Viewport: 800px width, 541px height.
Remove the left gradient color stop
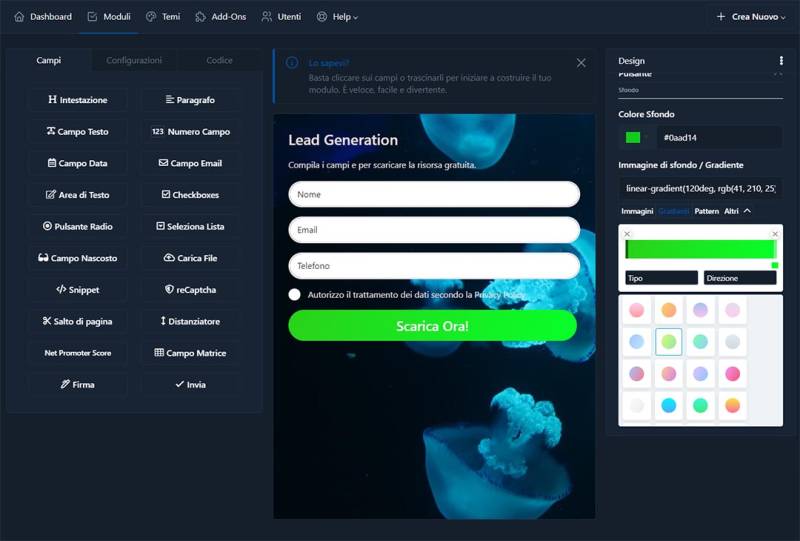point(628,234)
